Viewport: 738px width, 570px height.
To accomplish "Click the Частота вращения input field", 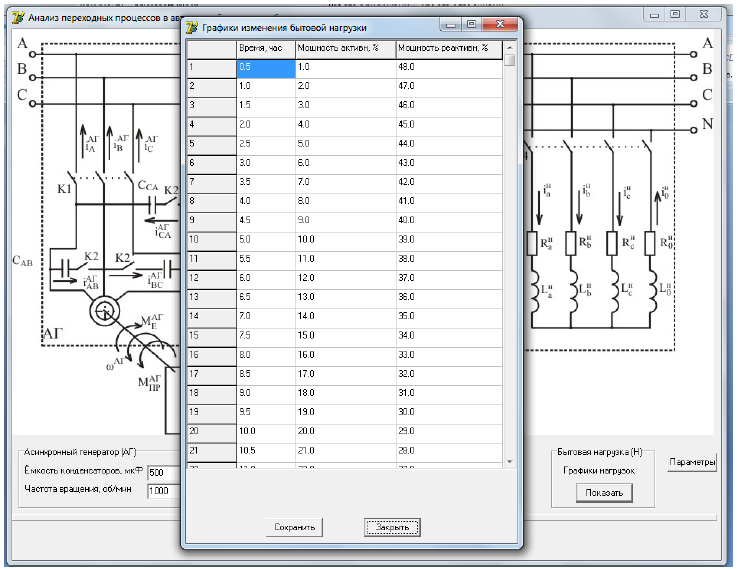I will (x=162, y=491).
